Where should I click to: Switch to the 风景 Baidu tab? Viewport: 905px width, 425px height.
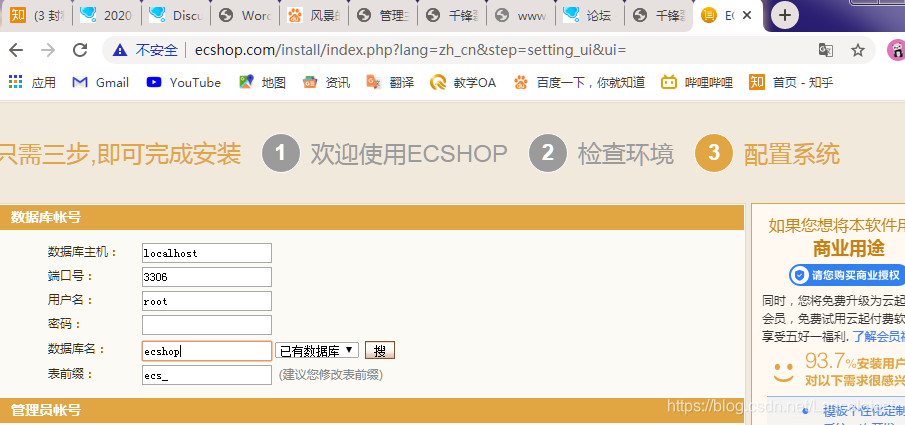coord(314,16)
